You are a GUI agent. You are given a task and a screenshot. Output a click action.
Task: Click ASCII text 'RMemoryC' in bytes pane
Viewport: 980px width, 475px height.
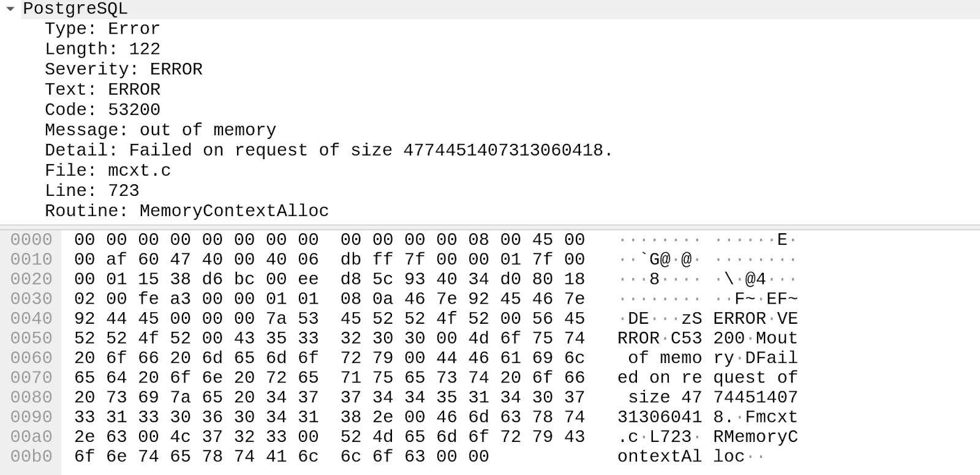[755, 436]
